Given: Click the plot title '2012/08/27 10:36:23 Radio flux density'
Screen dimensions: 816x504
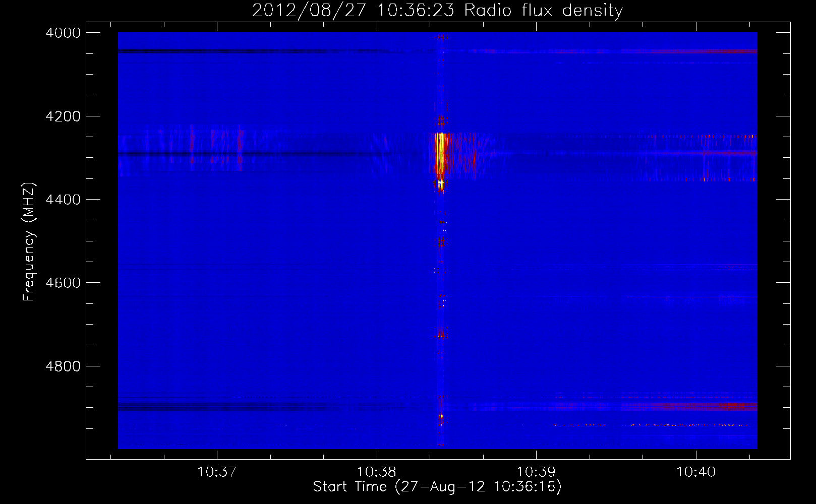Looking at the screenshot, I should [x=437, y=11].
